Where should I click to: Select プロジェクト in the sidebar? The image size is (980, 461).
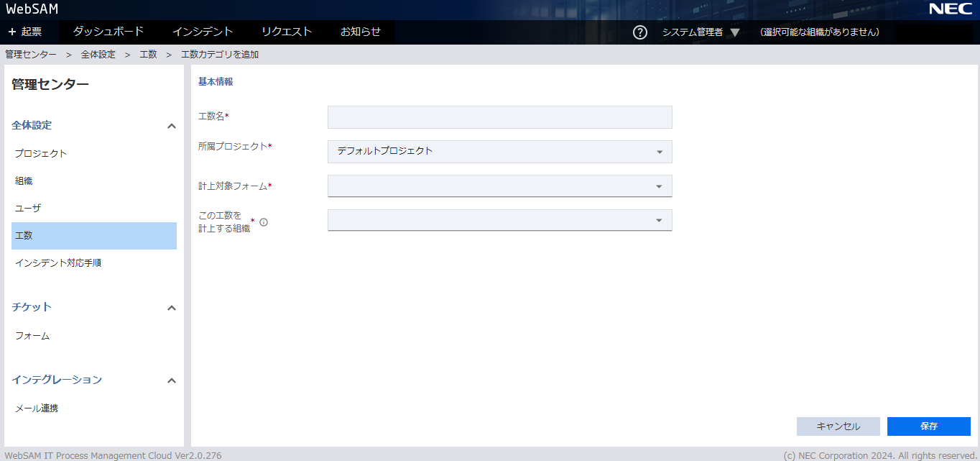point(41,153)
